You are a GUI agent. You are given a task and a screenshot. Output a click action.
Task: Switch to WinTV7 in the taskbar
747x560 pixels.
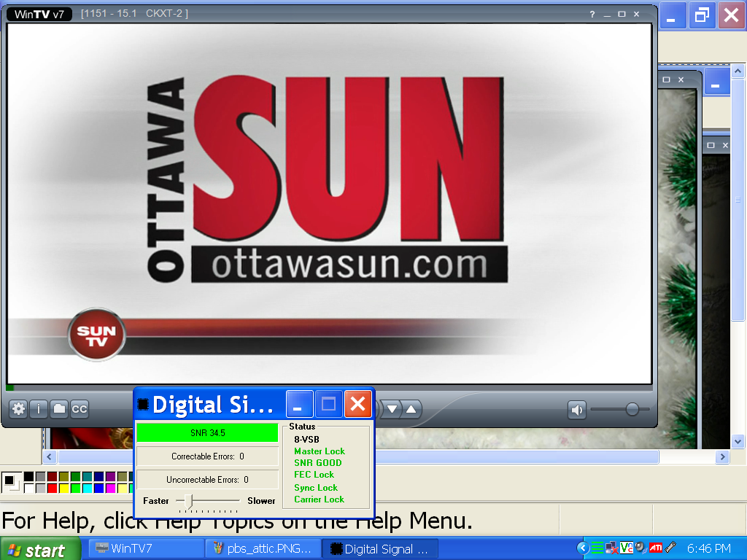pyautogui.click(x=146, y=548)
